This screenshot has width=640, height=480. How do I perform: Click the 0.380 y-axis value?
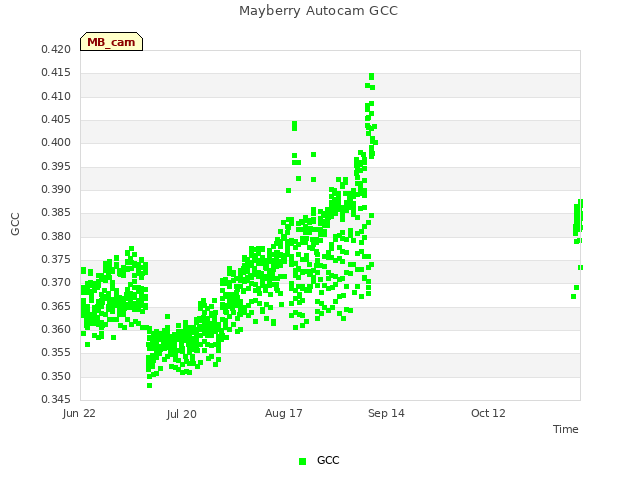56,236
